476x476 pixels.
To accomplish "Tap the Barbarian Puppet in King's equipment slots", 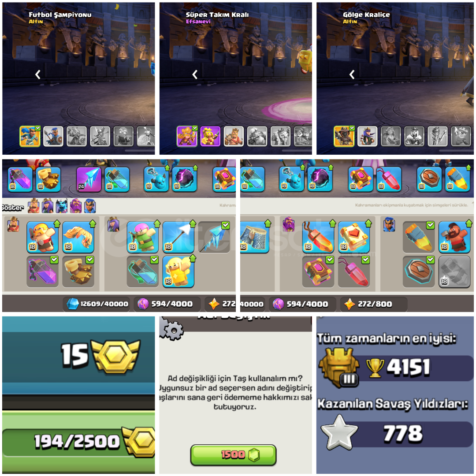I will pyautogui.click(x=42, y=237).
